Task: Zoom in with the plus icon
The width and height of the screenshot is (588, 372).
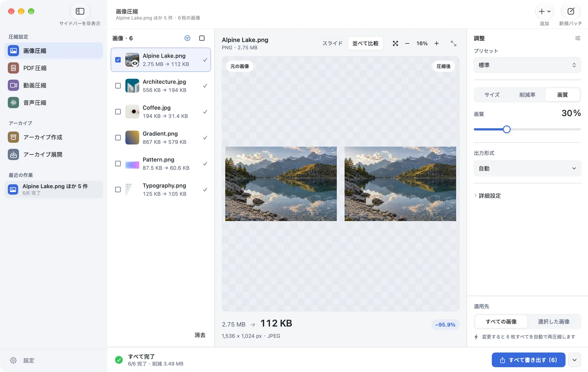Action: tap(437, 43)
